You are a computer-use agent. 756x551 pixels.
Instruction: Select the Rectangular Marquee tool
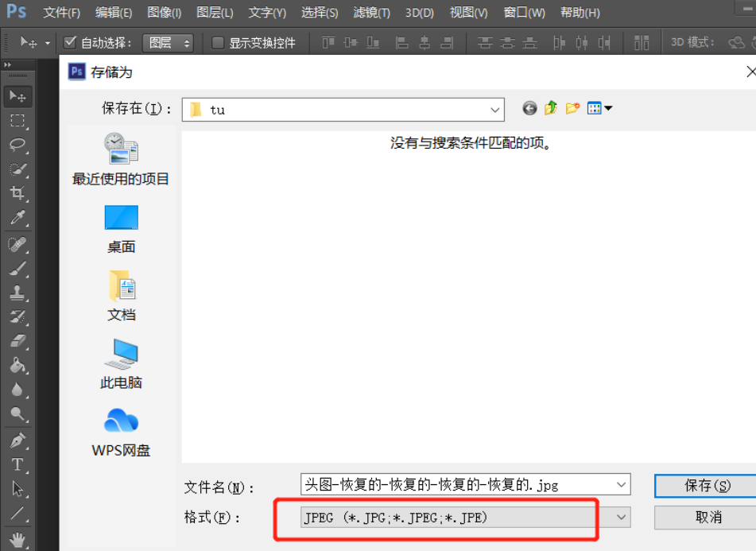coord(17,121)
